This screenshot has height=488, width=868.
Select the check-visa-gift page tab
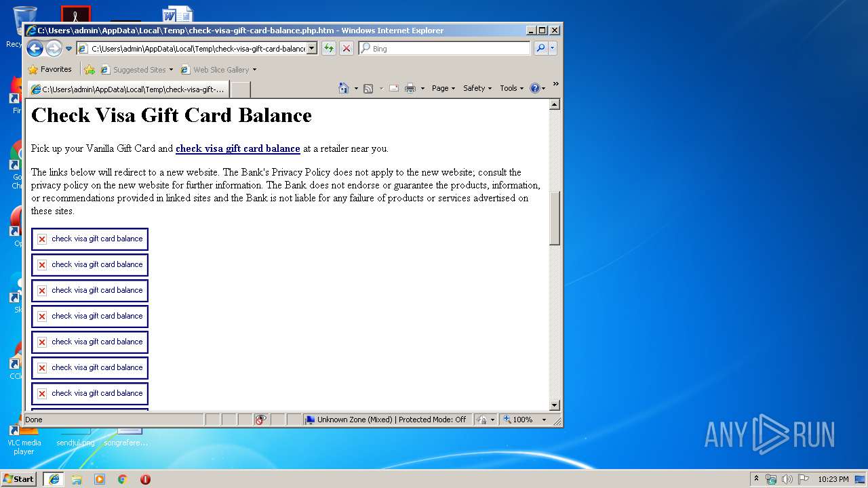pos(127,89)
